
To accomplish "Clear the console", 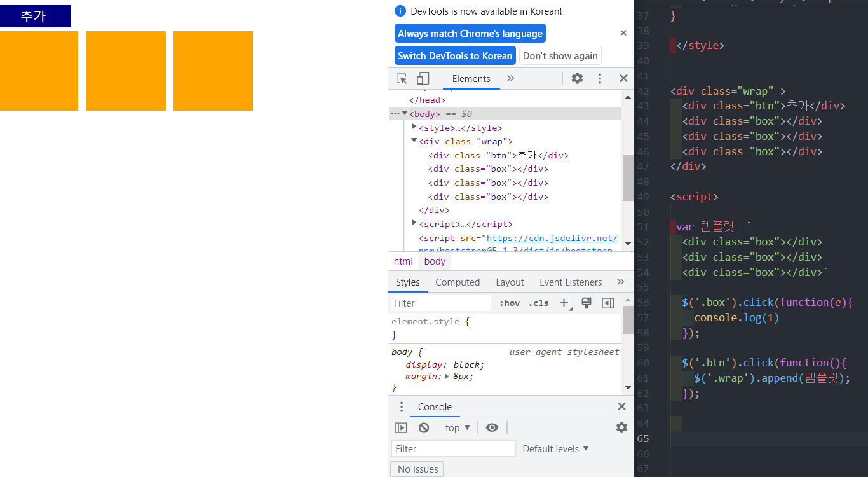I will pos(424,428).
